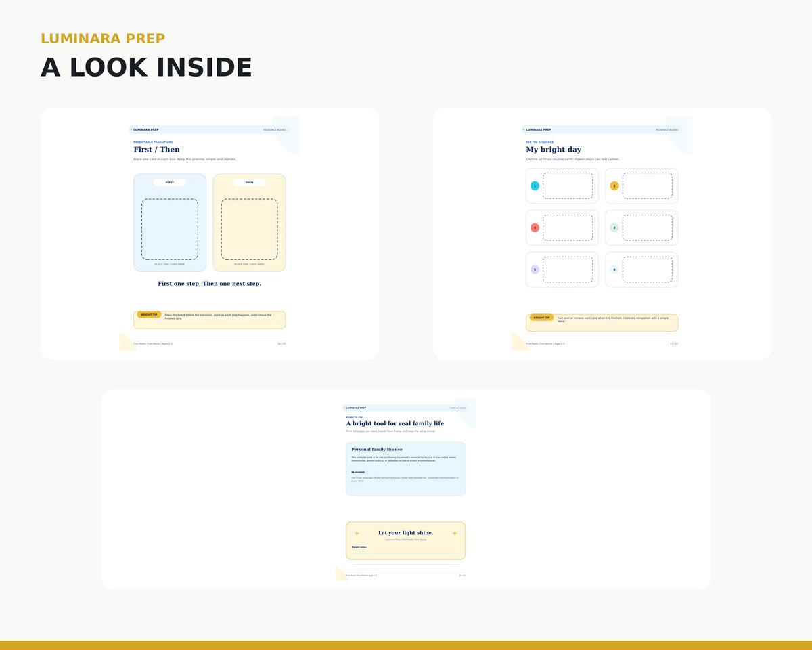Click 'REUSABLE BOARD' on the My bright day page
This screenshot has height=650, width=812.
point(667,129)
